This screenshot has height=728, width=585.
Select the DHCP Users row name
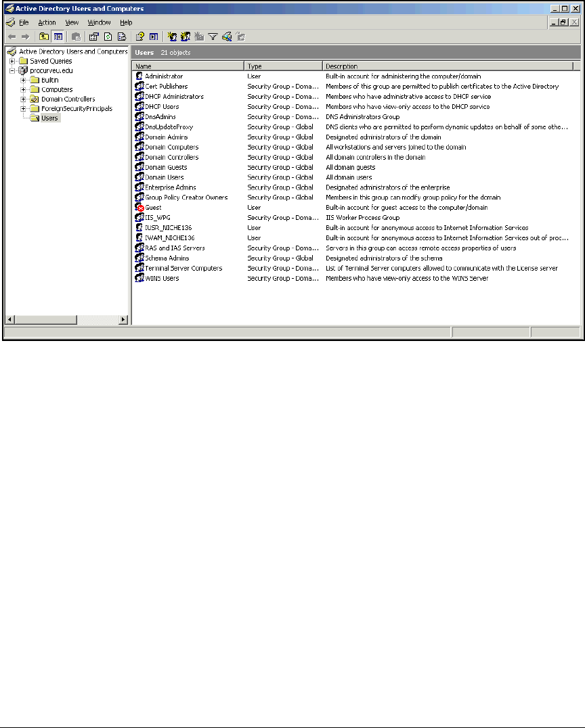tap(162, 107)
